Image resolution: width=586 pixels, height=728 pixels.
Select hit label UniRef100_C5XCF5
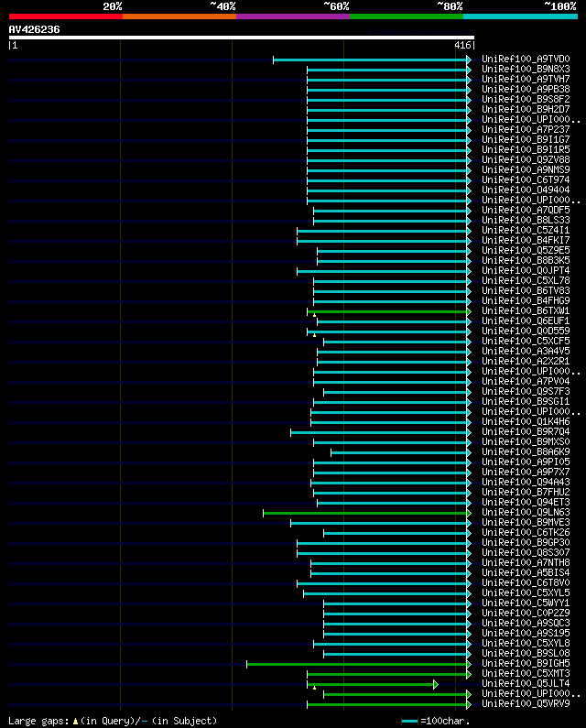pos(526,342)
